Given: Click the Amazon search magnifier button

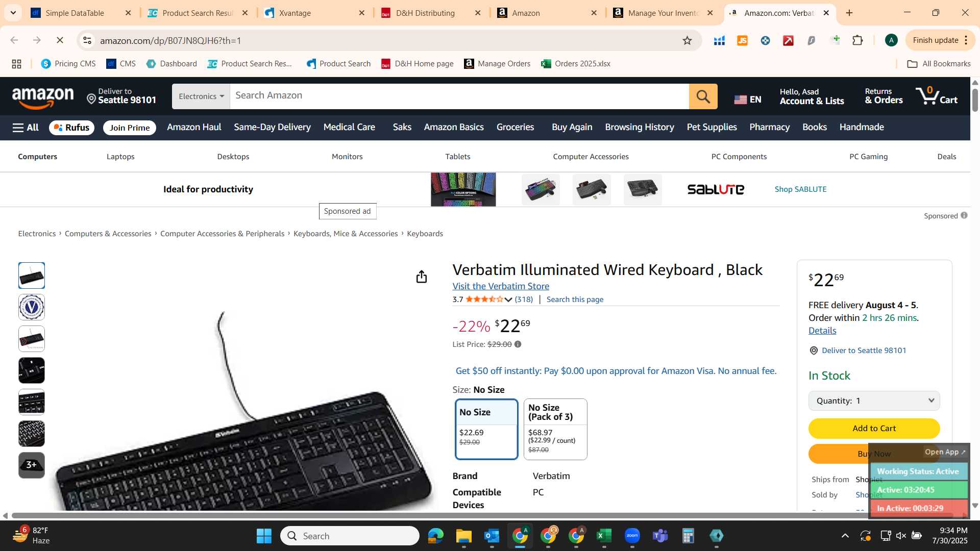Looking at the screenshot, I should [x=703, y=96].
